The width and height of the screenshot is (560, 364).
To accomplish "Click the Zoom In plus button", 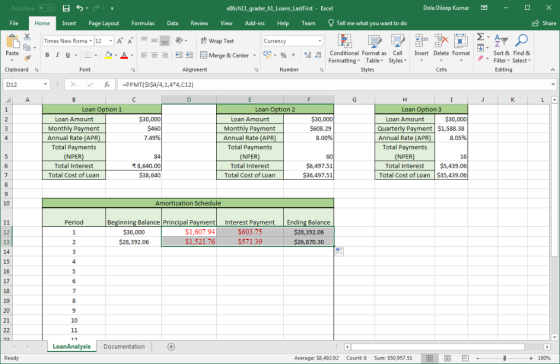I will (531, 358).
